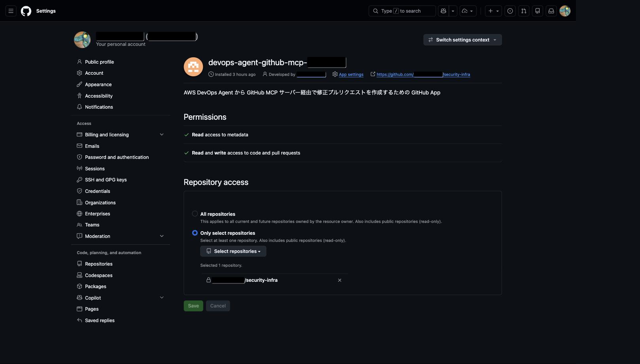This screenshot has width=640, height=364.
Task: Click the broadcast icon for Sessions
Action: coord(80,169)
